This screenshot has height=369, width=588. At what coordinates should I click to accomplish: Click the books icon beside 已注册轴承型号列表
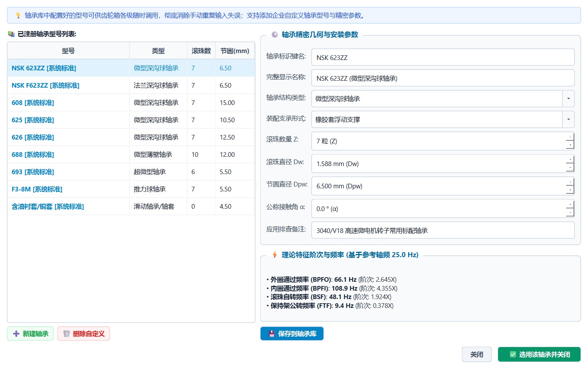11,34
